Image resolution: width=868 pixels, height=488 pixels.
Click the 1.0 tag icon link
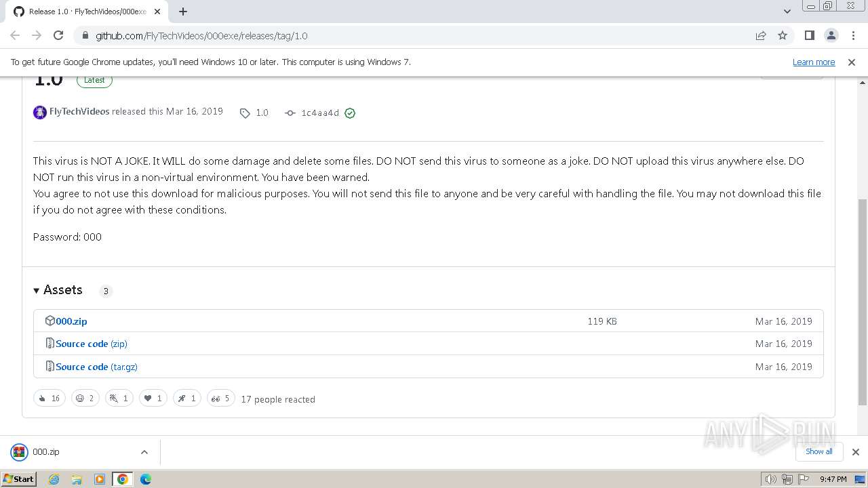click(254, 113)
